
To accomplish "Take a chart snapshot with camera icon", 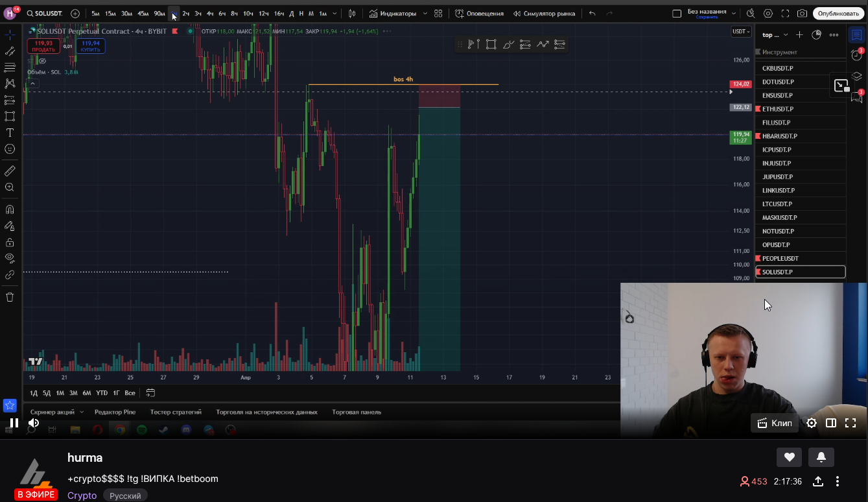I will pos(802,13).
